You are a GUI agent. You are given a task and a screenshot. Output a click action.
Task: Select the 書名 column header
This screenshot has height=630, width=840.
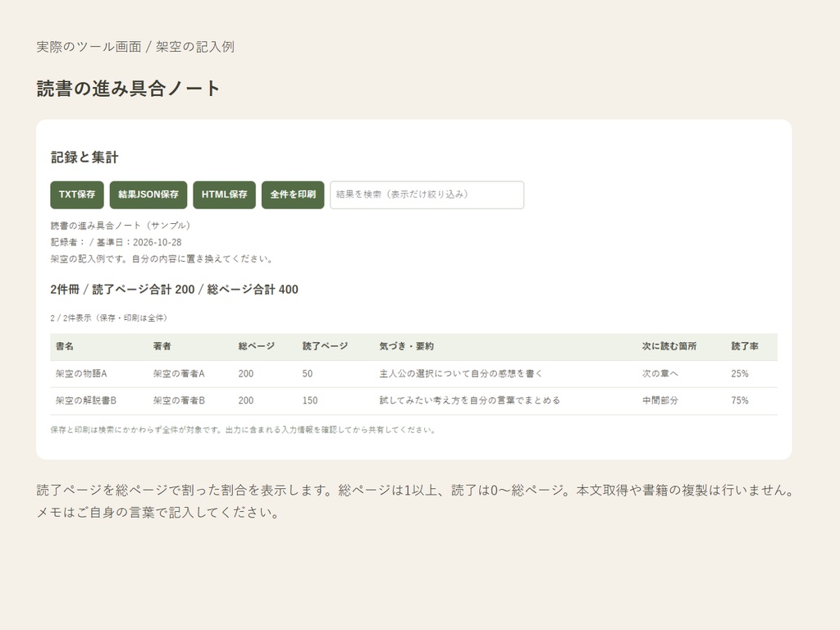click(x=65, y=346)
